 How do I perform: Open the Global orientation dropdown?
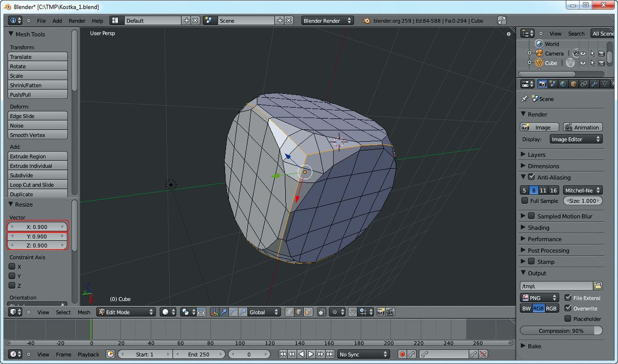pyautogui.click(x=264, y=312)
